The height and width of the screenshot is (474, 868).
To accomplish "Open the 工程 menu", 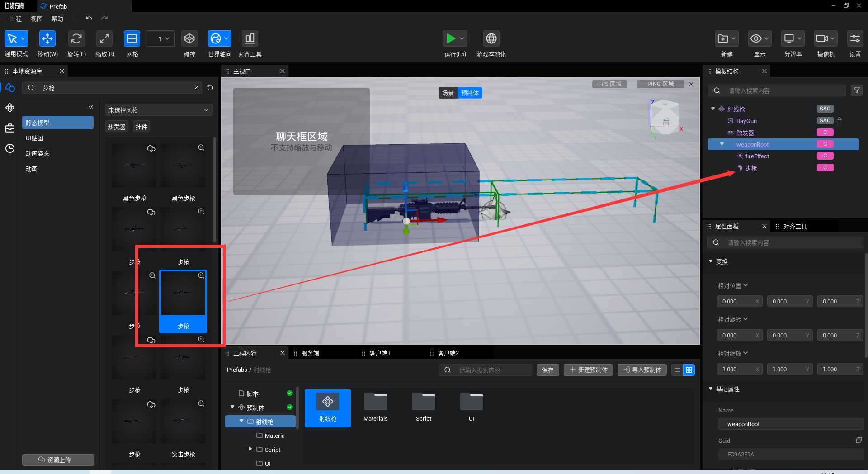I will click(x=16, y=19).
